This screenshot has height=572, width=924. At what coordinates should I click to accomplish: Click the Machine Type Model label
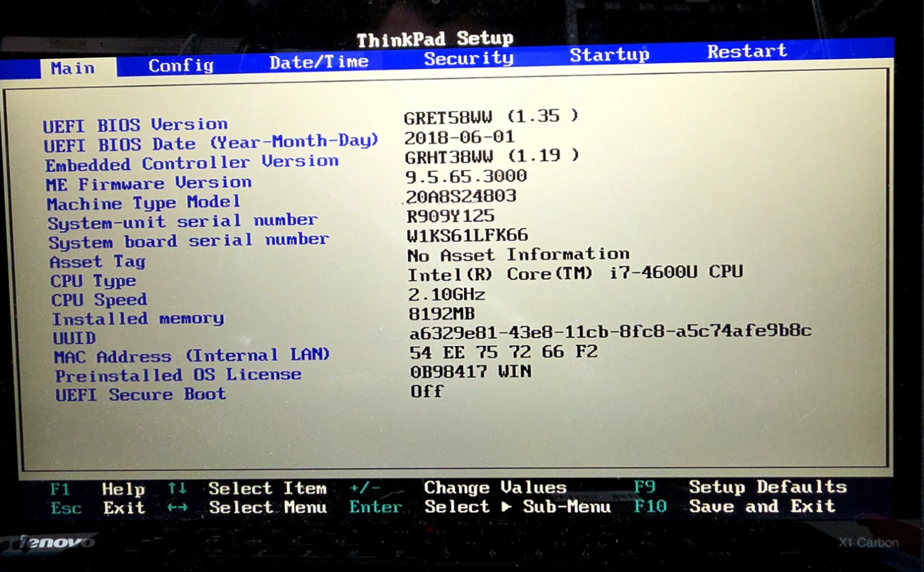[x=143, y=203]
